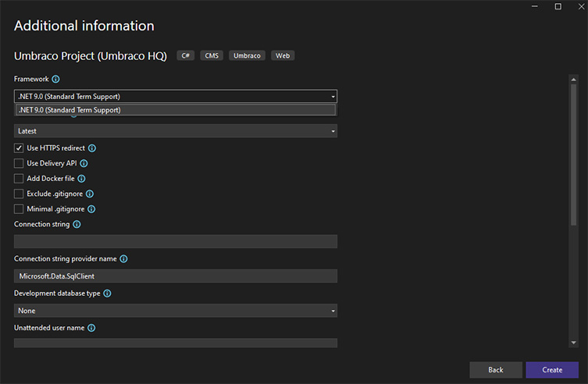Select .NET 9.0 option in open list
Viewport: 588px width, 384px height.
pos(176,110)
